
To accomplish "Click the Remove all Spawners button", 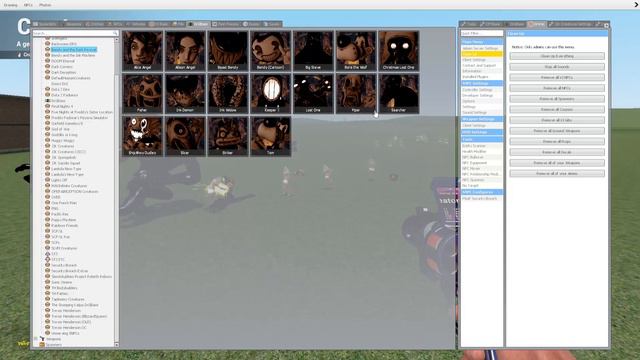I will click(x=557, y=99).
